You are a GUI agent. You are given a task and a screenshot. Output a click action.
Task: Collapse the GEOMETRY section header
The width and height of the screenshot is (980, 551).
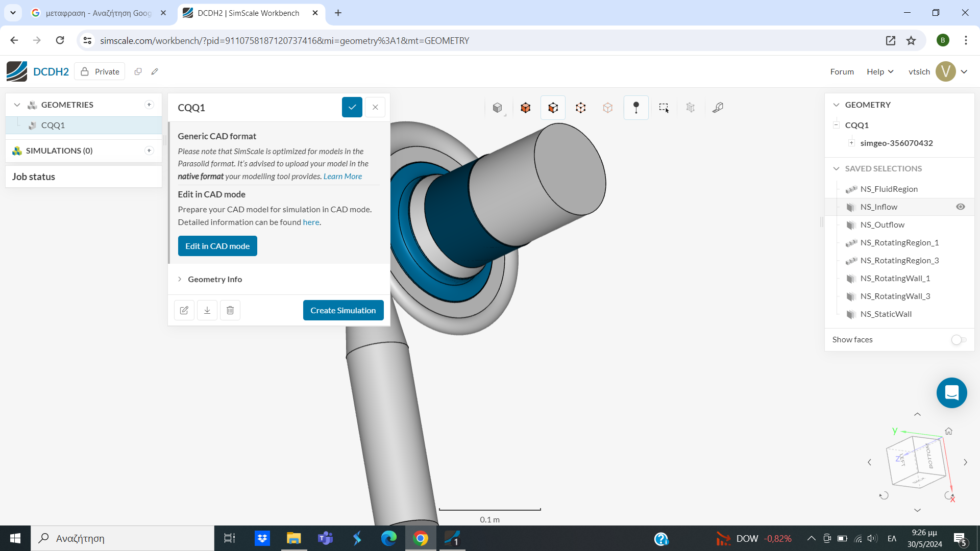click(836, 105)
